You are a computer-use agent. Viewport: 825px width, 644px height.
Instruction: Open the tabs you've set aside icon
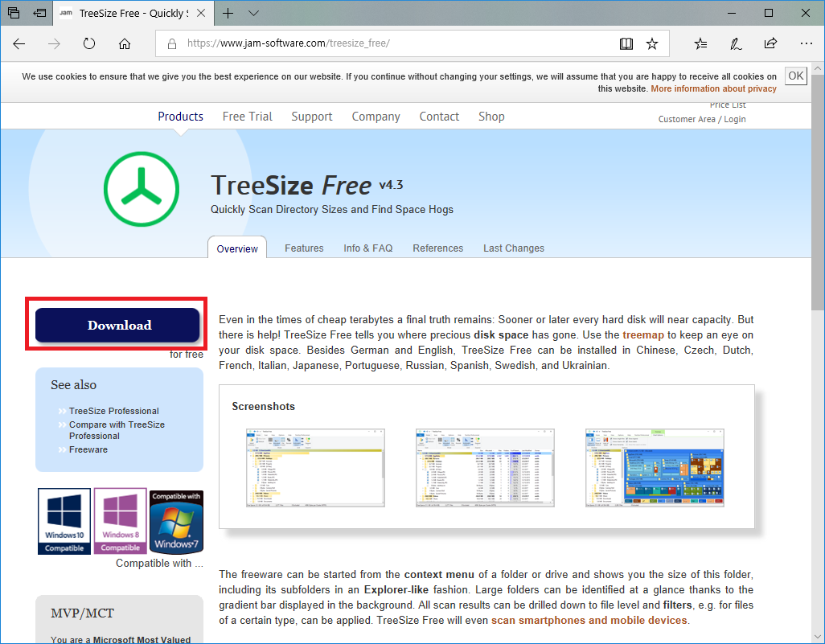point(14,13)
